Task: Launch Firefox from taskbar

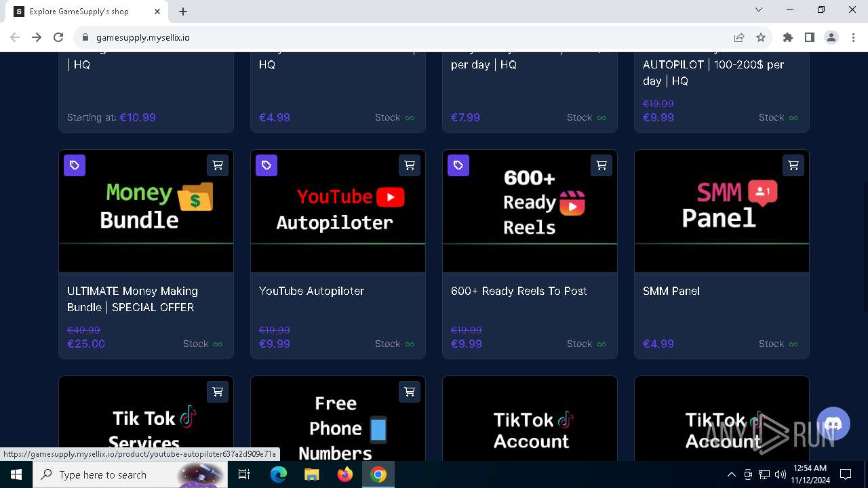Action: pyautogui.click(x=345, y=474)
